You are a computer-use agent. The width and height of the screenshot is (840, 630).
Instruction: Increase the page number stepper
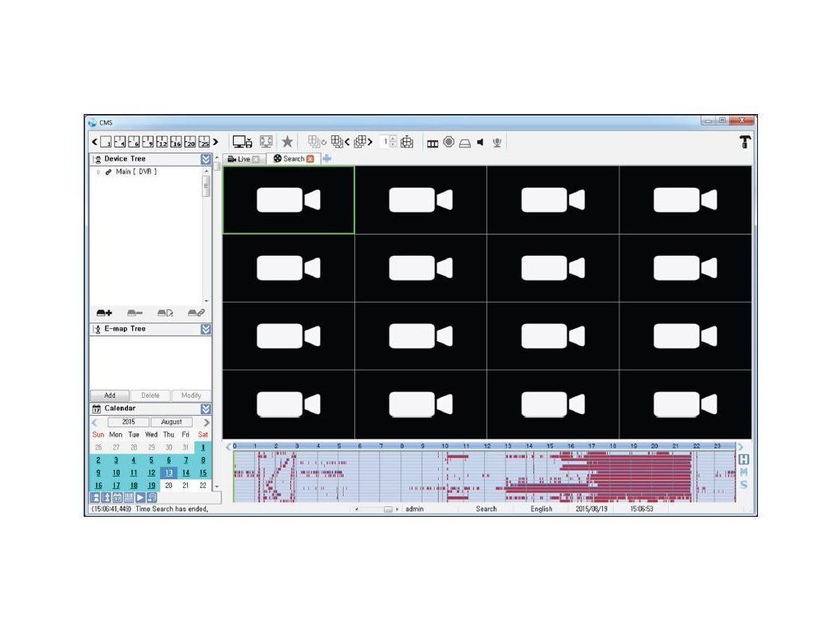click(x=394, y=139)
